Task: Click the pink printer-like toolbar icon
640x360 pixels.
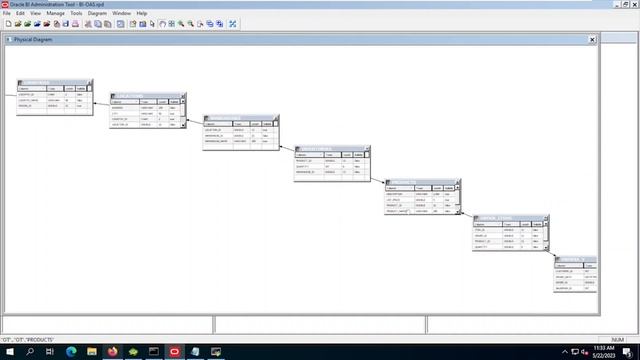Action: (x=76, y=24)
